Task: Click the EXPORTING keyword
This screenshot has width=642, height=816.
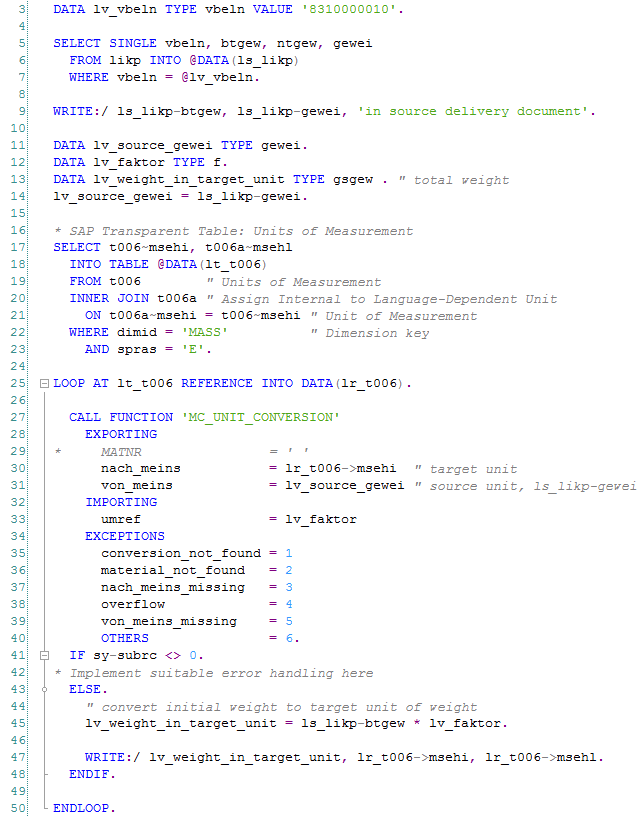Action: click(x=121, y=434)
